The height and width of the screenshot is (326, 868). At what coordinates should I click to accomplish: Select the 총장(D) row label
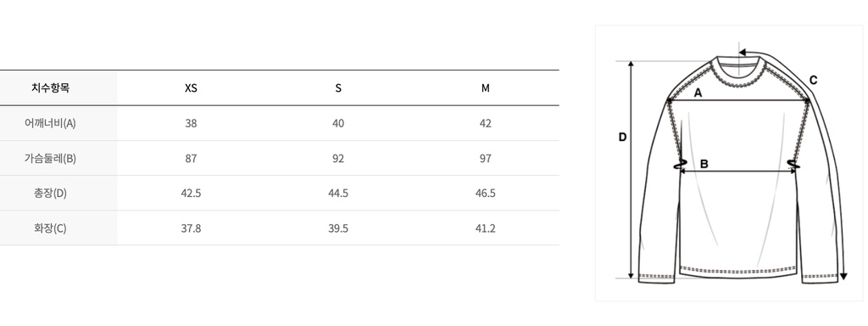(50, 193)
